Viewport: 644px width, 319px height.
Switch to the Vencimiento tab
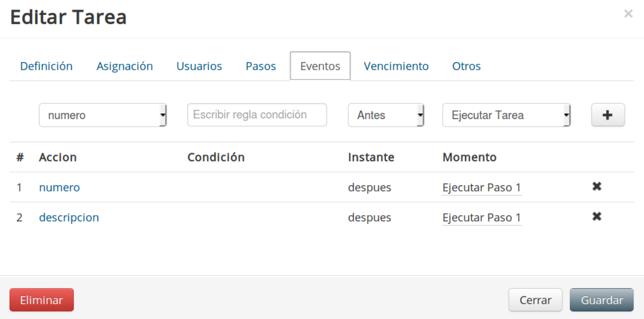tap(396, 66)
